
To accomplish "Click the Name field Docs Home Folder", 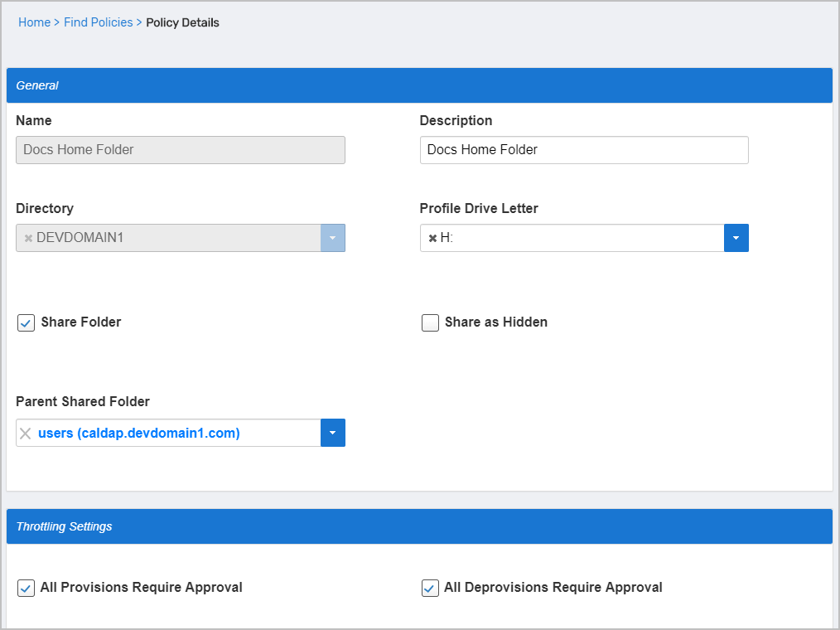I will (180, 150).
